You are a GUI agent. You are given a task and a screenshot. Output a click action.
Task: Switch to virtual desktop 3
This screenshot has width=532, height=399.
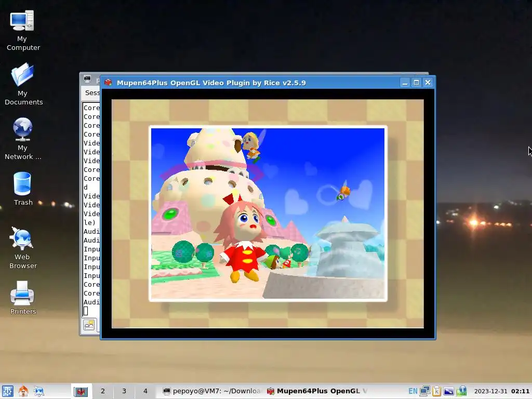point(124,391)
